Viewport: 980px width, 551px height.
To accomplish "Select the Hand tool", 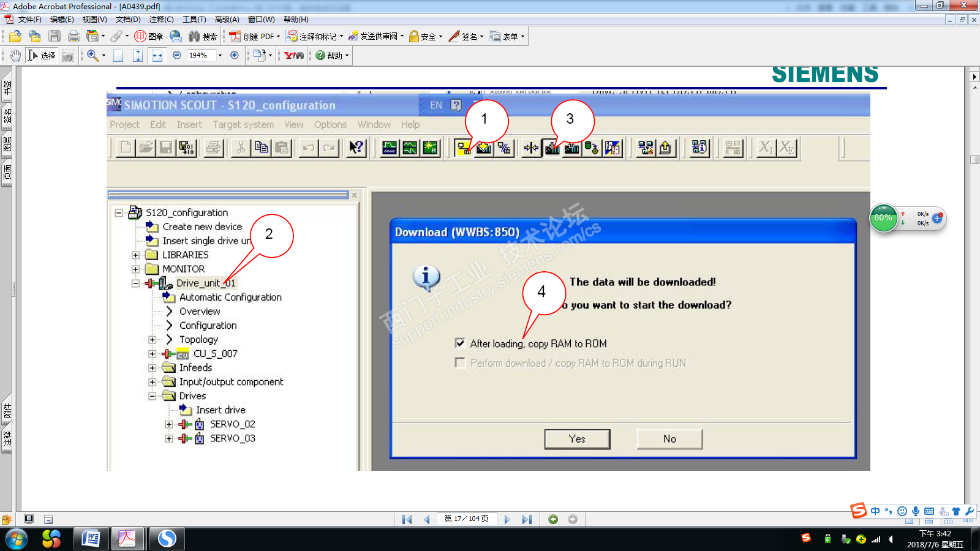I will click(x=15, y=56).
